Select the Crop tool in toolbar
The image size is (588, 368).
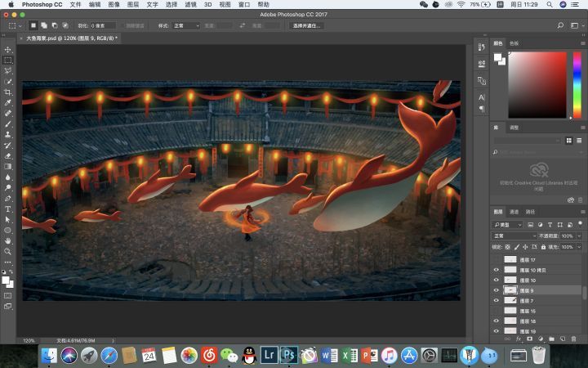(x=8, y=92)
